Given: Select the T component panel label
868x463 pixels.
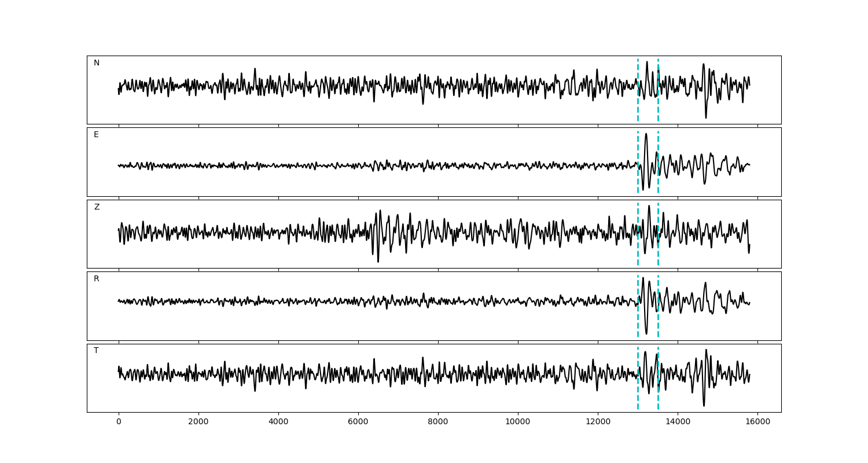Looking at the screenshot, I should point(96,351).
